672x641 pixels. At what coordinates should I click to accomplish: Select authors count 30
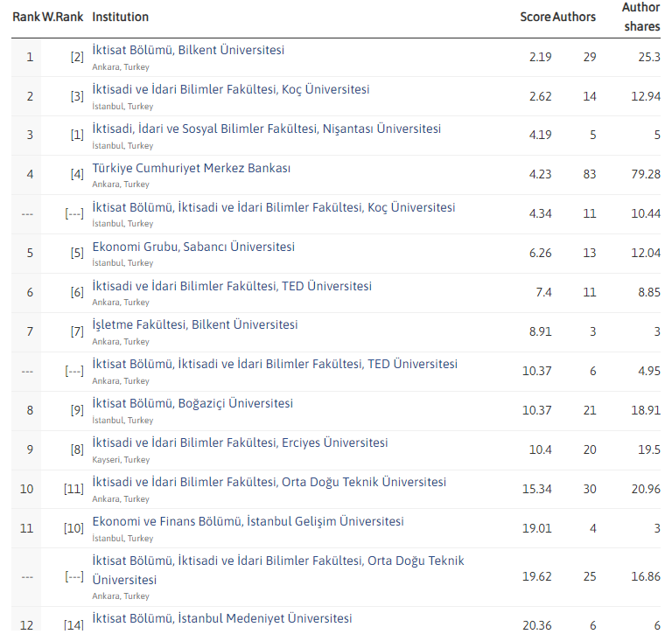click(590, 490)
